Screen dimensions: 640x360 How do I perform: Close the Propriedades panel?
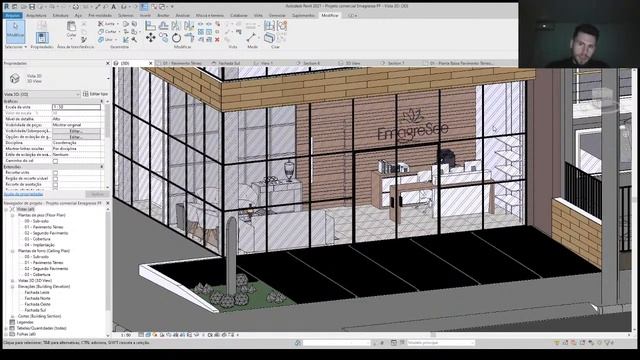pos(108,63)
